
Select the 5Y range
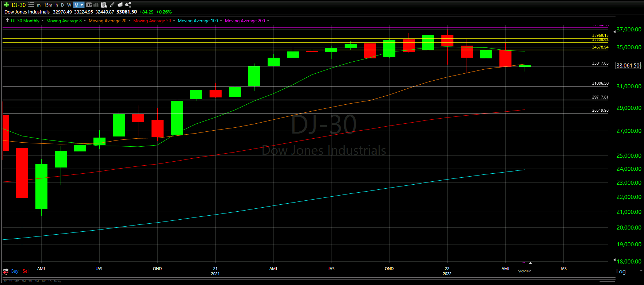[5, 281]
